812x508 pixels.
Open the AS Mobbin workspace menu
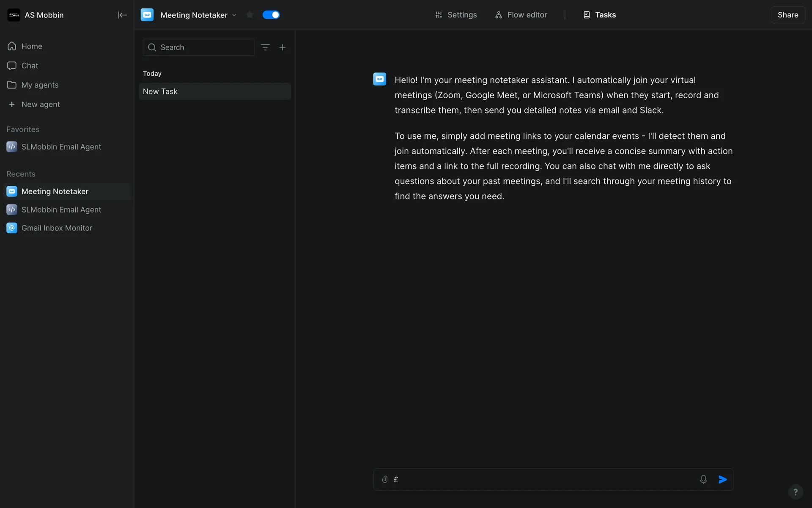[x=36, y=15]
